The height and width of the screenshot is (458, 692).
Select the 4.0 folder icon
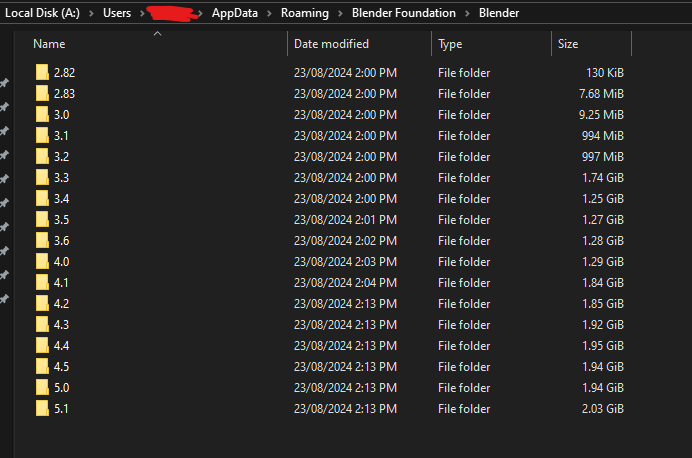(x=42, y=262)
